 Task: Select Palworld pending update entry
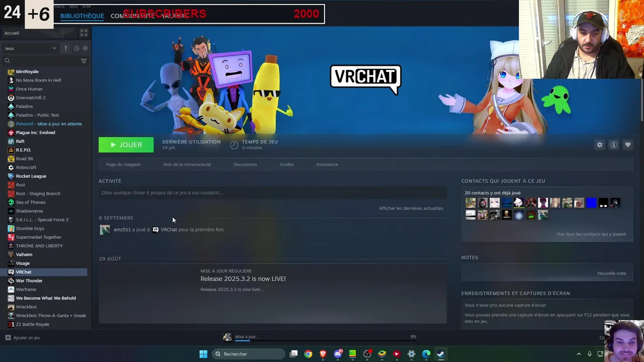[49, 124]
